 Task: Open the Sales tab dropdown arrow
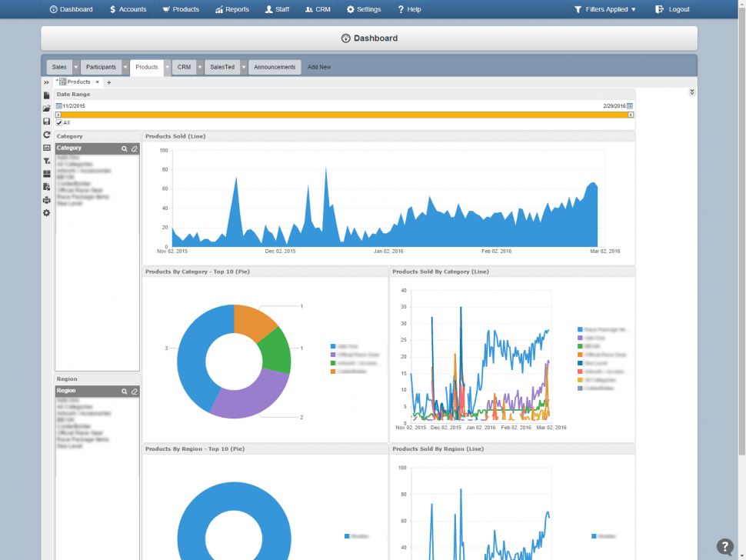click(x=75, y=67)
